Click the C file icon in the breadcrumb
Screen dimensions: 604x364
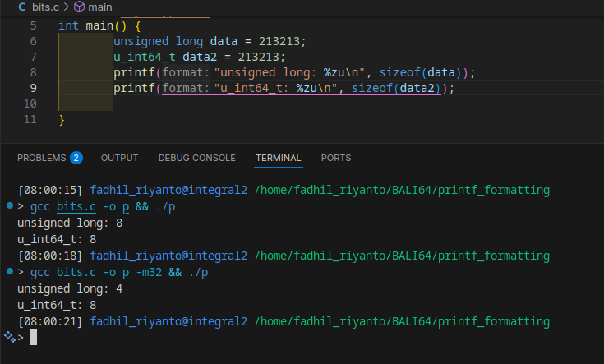pyautogui.click(x=21, y=7)
